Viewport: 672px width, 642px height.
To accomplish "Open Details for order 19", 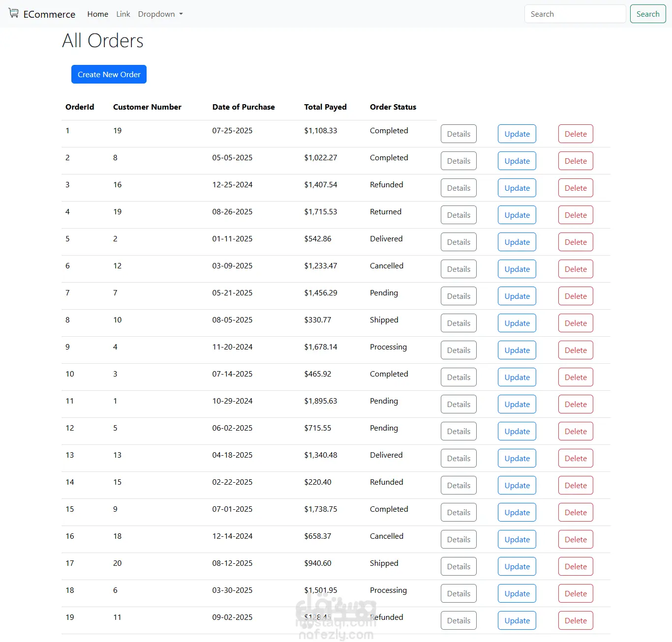I will pyautogui.click(x=458, y=621).
